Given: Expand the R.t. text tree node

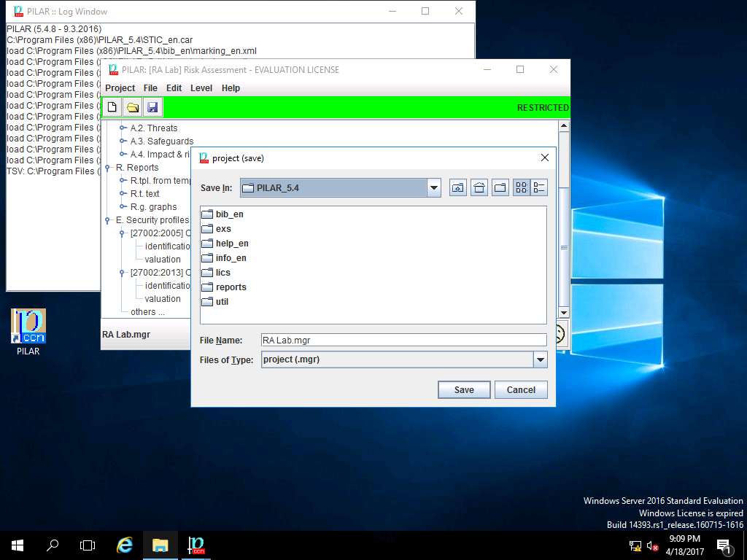Looking at the screenshot, I should point(123,193).
